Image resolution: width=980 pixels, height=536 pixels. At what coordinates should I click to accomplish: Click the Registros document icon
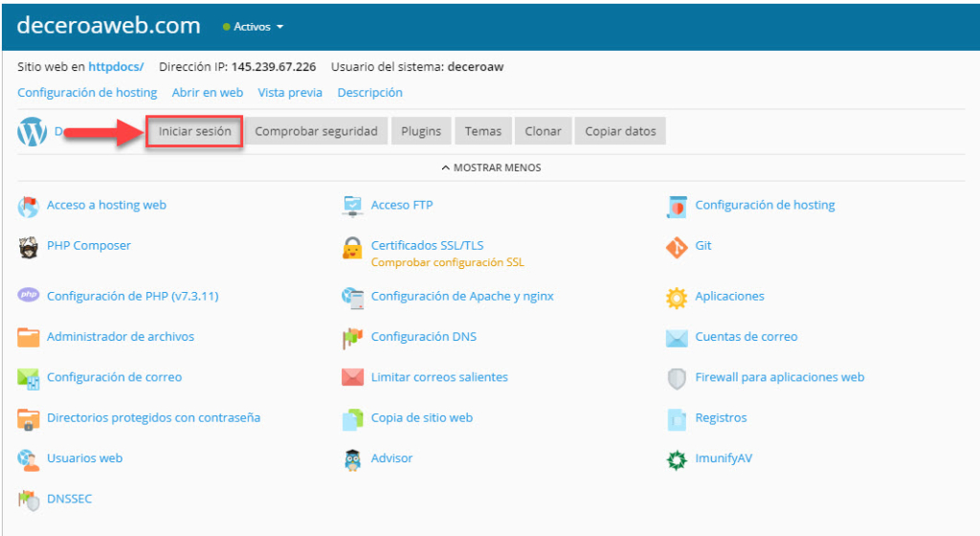pos(677,419)
